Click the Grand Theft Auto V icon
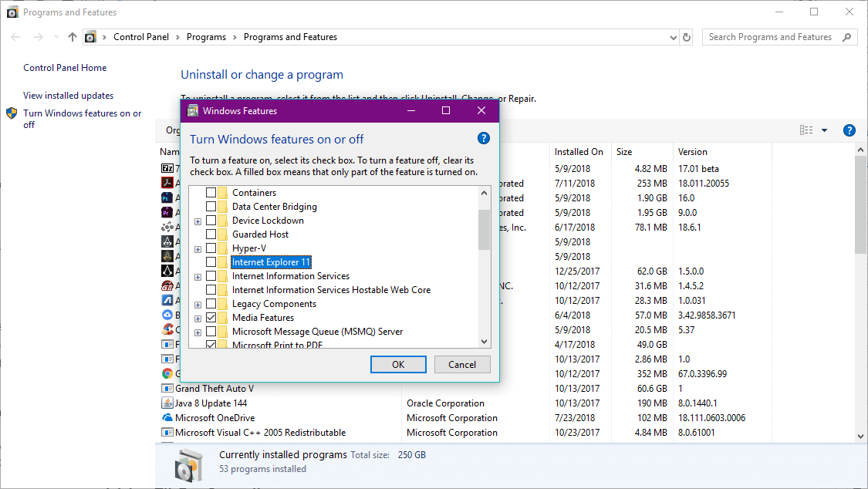 167,388
